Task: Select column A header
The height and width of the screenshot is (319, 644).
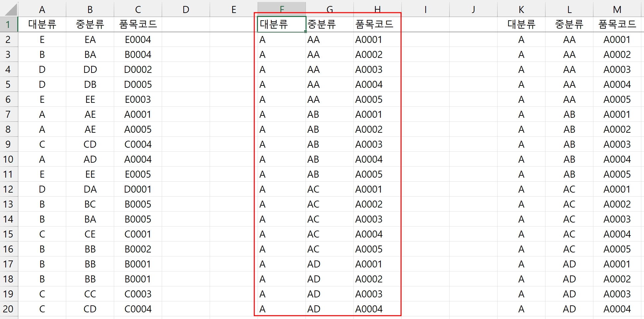Action: pos(42,9)
